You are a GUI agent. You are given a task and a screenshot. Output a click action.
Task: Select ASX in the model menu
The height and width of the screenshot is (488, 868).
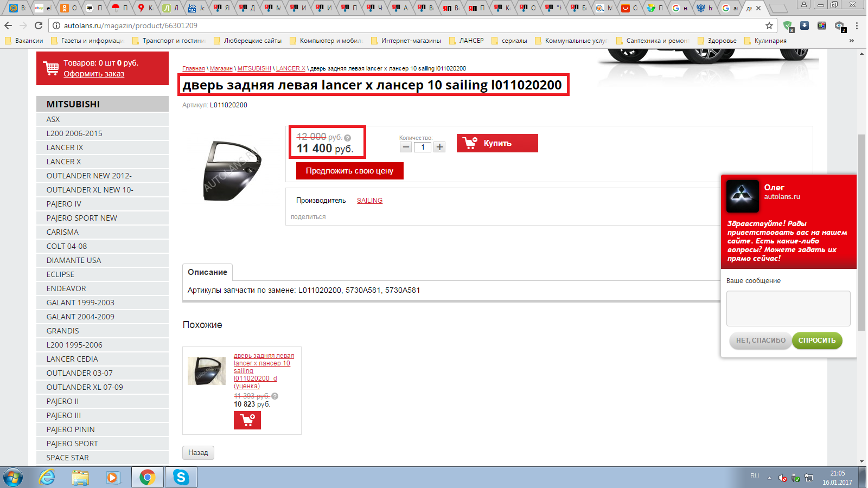(103, 119)
